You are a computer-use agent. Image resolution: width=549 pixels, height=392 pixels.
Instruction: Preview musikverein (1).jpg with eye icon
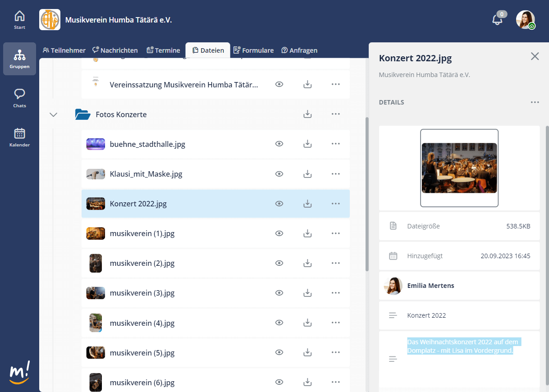[279, 233]
